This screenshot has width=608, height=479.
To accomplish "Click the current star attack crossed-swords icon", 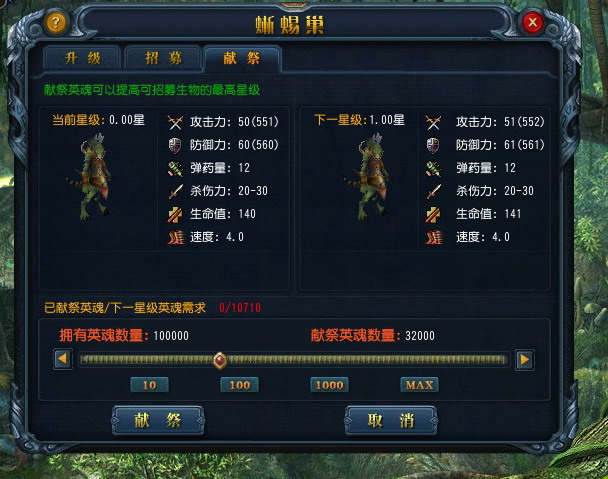I will click(175, 122).
